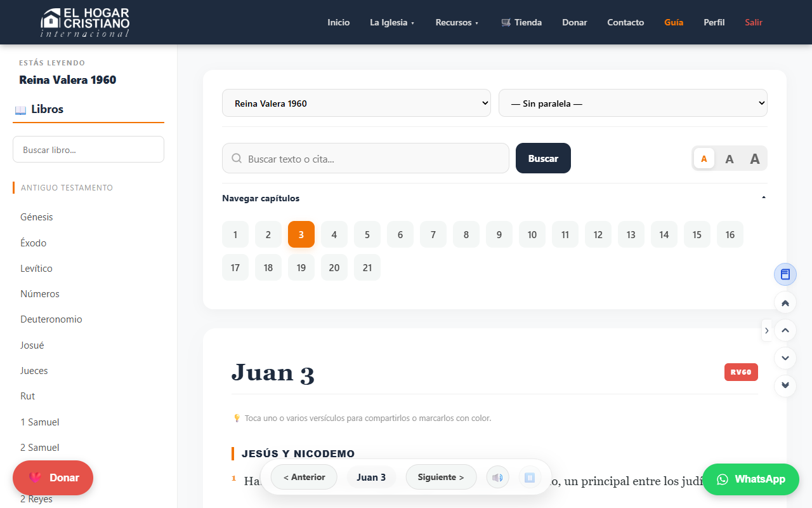This screenshot has width=812, height=508.
Task: Jump to top with double-chevron up icon
Action: tap(785, 303)
